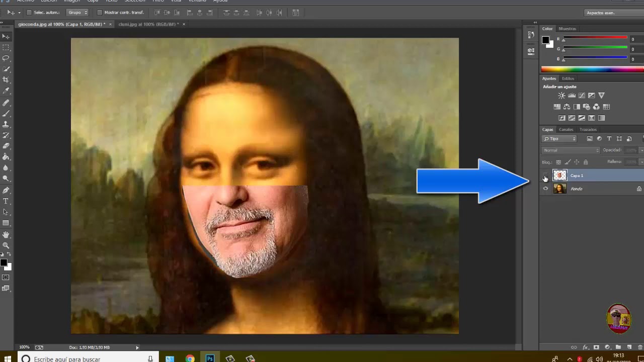Hide the Fondo layer

(x=545, y=189)
